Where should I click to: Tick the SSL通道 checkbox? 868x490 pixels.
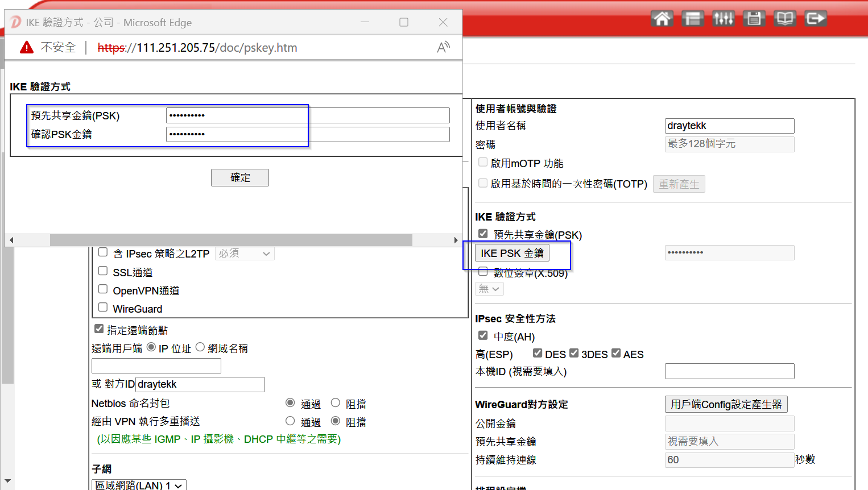pos(103,271)
